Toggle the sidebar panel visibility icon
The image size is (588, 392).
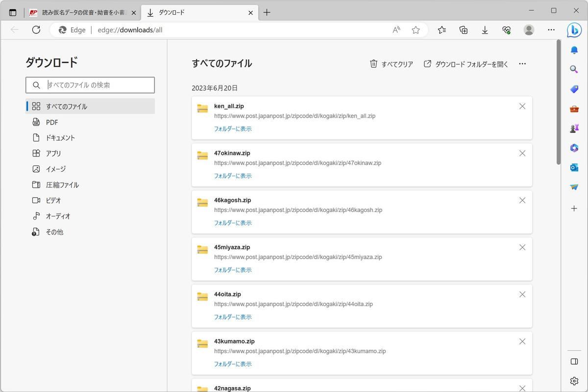574,362
